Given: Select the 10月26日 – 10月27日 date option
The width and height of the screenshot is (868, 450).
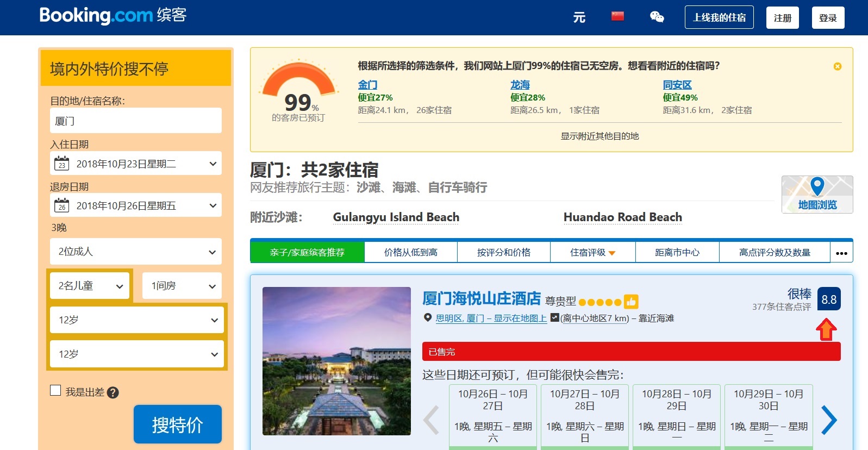Looking at the screenshot, I should coord(493,417).
